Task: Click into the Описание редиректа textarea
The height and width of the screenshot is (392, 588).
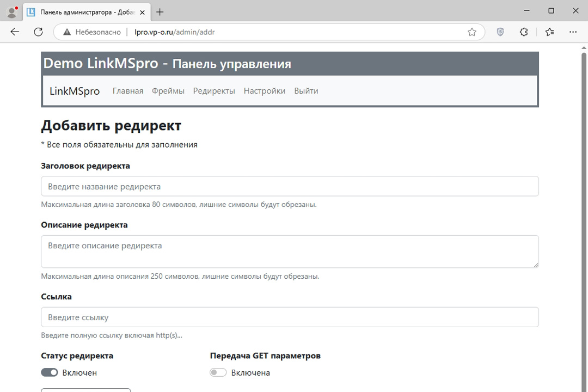Action: 290,252
